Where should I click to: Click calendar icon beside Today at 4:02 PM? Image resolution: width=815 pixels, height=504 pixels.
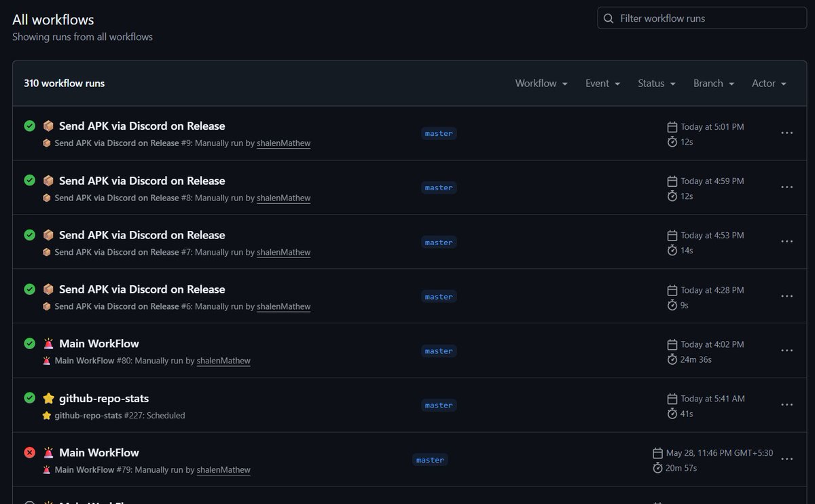672,344
